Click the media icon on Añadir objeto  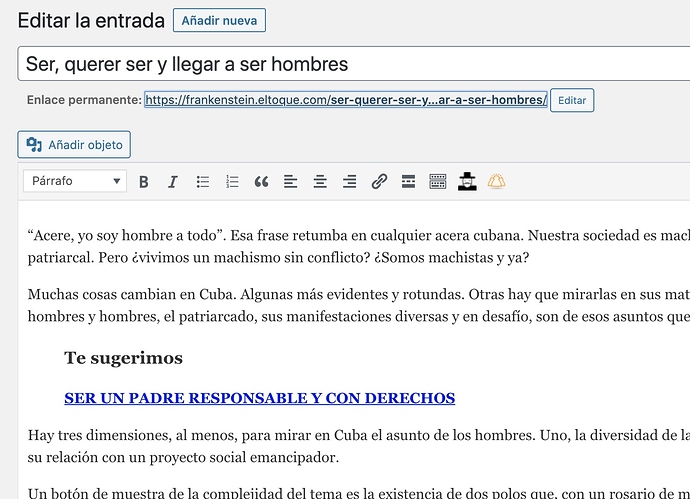point(34,144)
